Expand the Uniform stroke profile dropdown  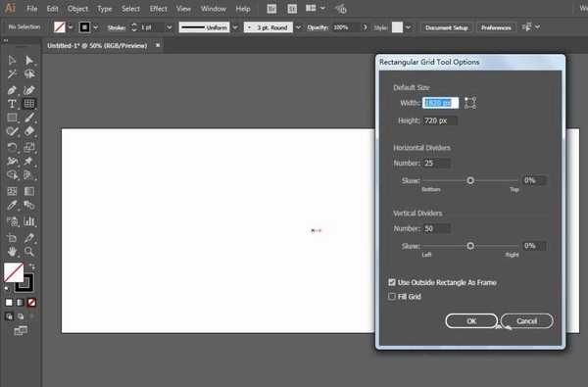(235, 27)
